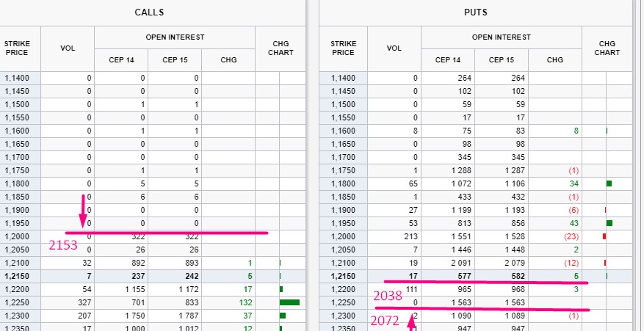Click PUTS change value (23)
Screen dimensions: 644x331
pyautogui.click(x=571, y=236)
